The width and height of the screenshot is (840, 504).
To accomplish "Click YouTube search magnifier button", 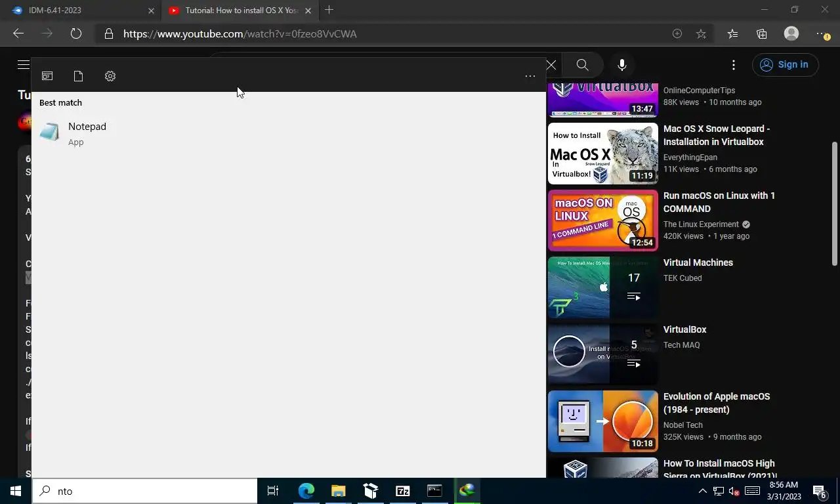I will click(582, 65).
